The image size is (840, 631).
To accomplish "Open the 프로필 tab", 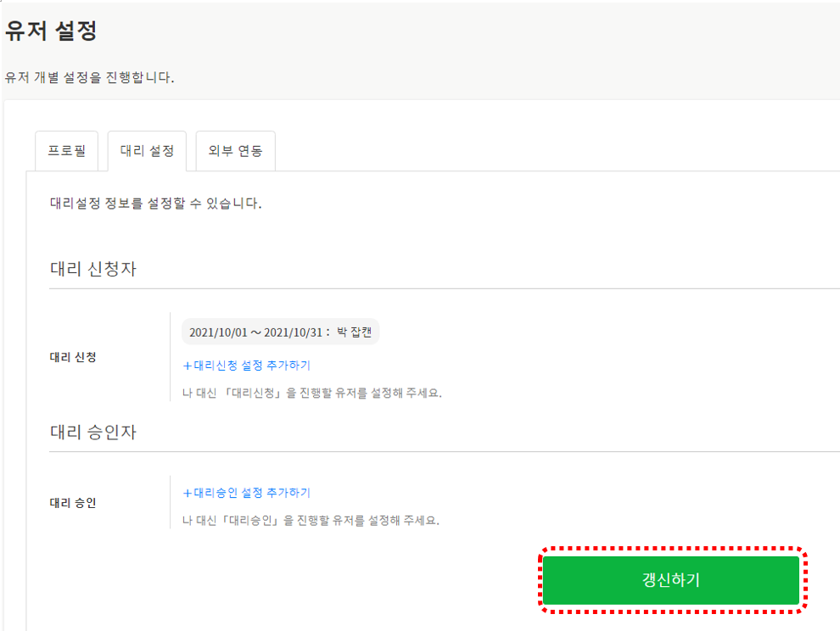I will click(x=66, y=152).
